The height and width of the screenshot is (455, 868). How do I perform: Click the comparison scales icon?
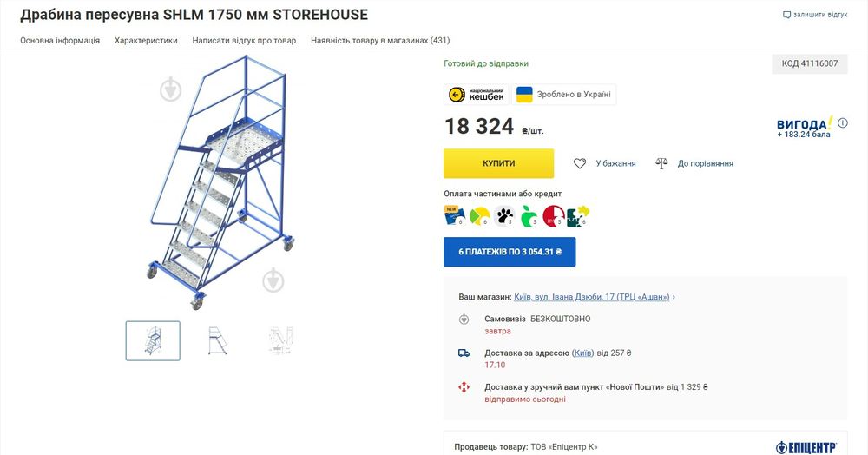(662, 163)
